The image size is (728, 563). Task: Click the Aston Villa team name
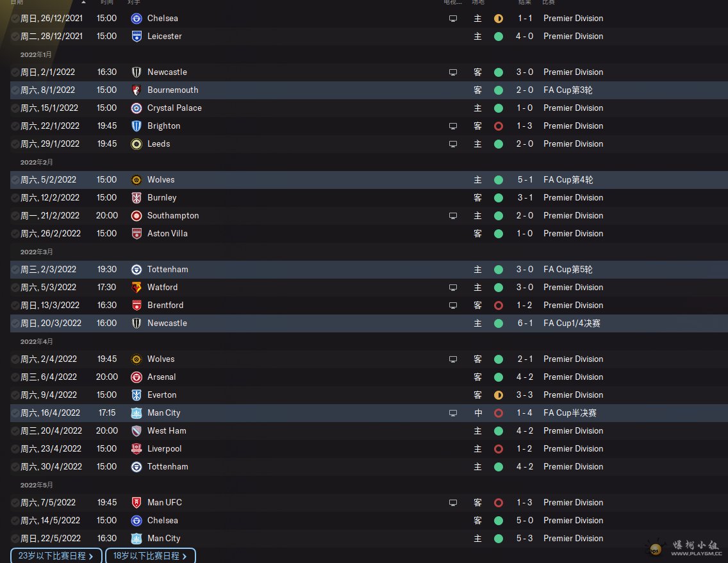(x=167, y=234)
